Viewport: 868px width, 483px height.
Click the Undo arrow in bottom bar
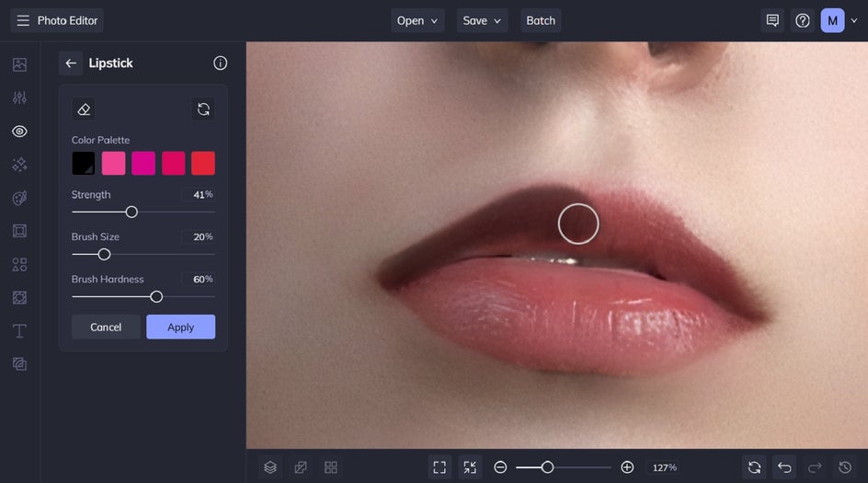[784, 467]
